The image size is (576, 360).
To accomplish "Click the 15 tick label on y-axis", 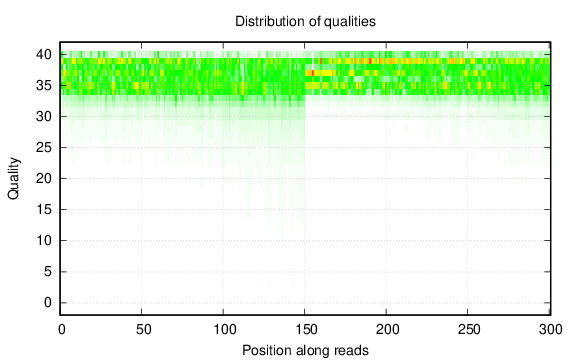I will tap(44, 209).
